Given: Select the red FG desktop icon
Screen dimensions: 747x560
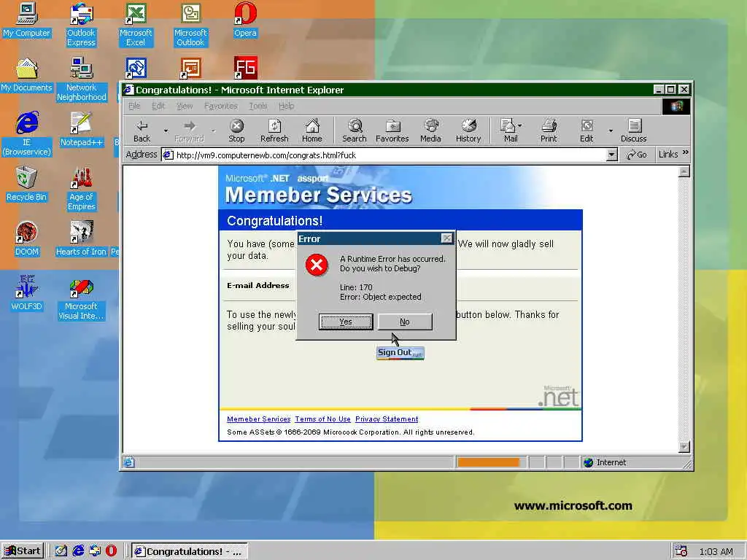Looking at the screenshot, I should [245, 68].
